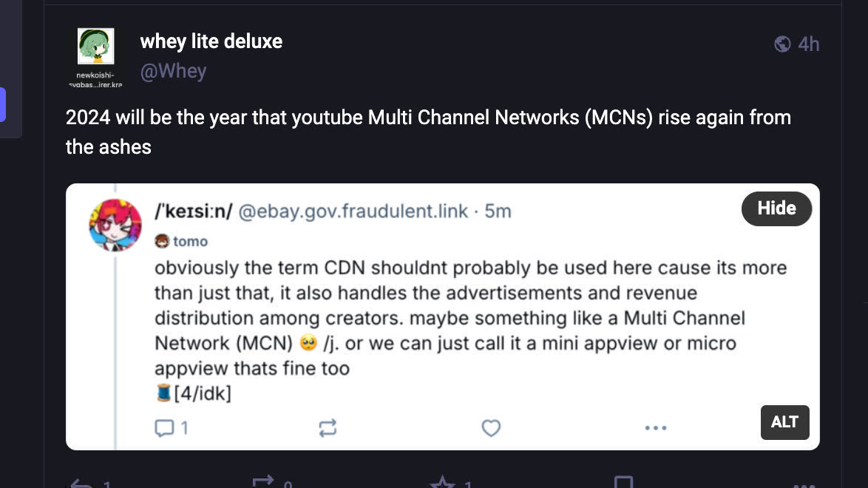Click the three dots inside embedded screenshot
Image resolution: width=868 pixels, height=488 pixels.
tap(656, 427)
